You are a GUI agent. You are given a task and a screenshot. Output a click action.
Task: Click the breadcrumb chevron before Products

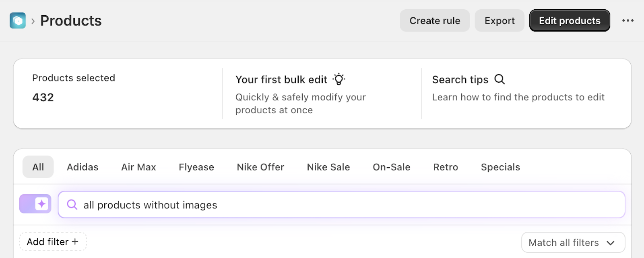tap(33, 21)
